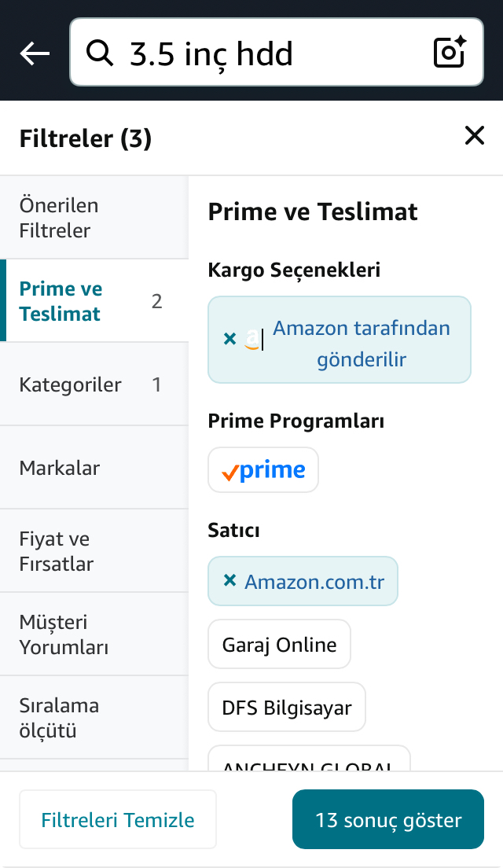Select partially visible ANCHEYN GLOBAL seller
This screenshot has height=868, width=503.
coord(309,759)
